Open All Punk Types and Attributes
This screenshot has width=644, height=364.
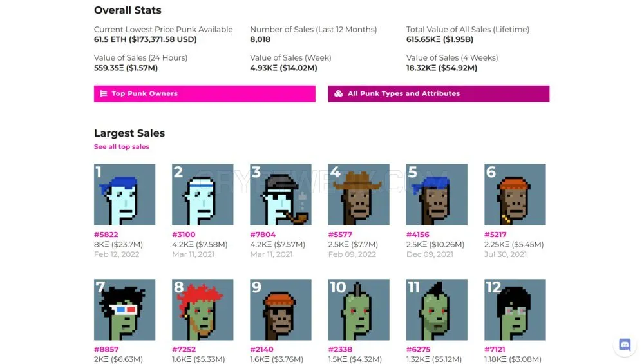click(439, 93)
